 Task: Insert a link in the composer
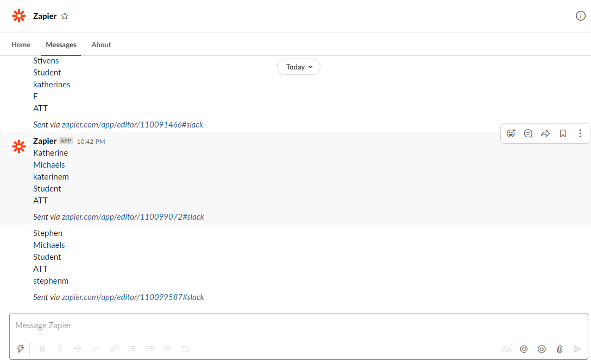coord(114,349)
